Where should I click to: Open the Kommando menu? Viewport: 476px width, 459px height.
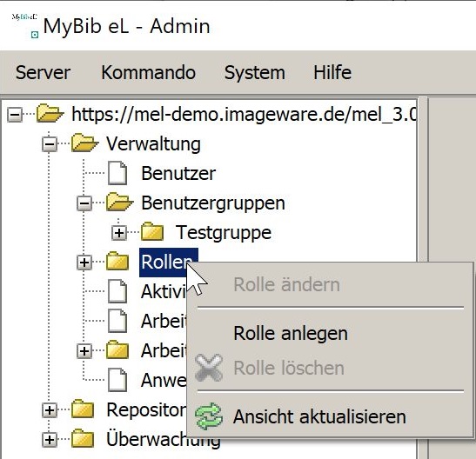[148, 72]
